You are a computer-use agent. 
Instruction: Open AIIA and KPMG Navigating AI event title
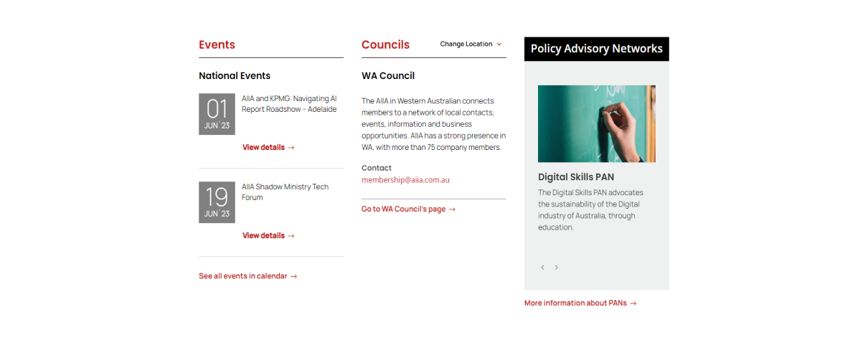[289, 104]
